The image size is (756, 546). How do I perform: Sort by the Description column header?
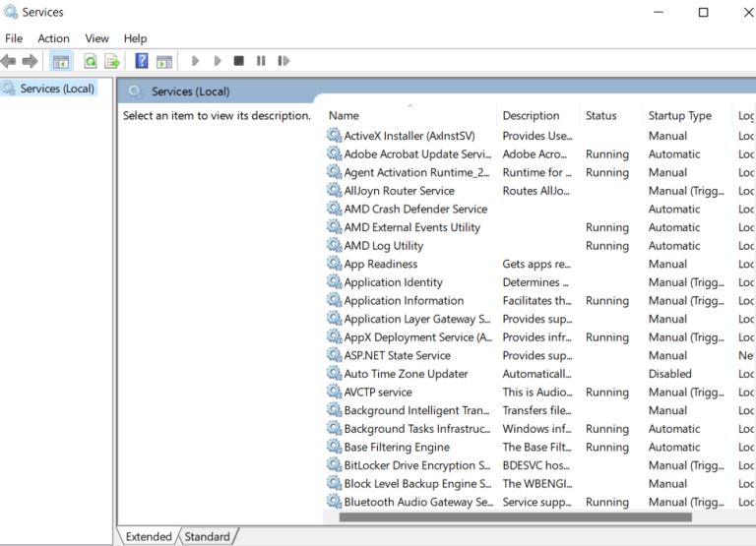(531, 116)
